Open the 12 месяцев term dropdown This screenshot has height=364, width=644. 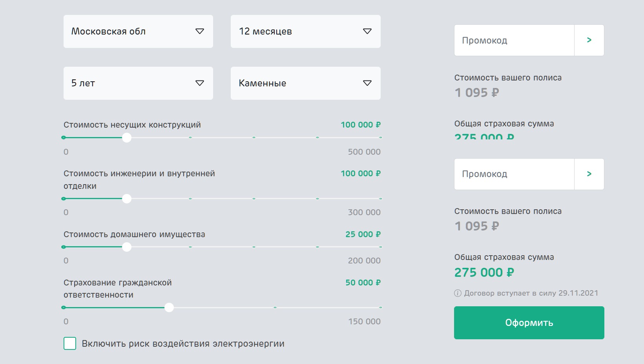click(306, 31)
